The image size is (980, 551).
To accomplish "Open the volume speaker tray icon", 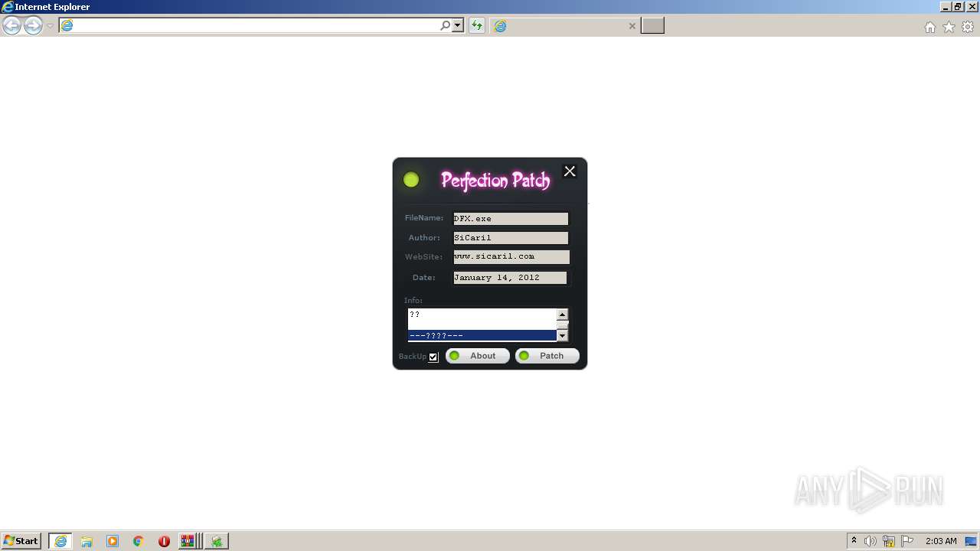I will pos(871,541).
